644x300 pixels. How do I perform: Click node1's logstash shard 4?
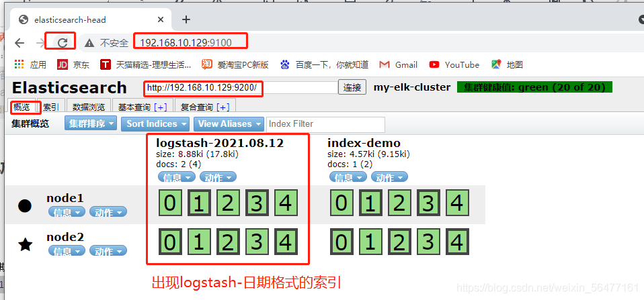coord(286,203)
